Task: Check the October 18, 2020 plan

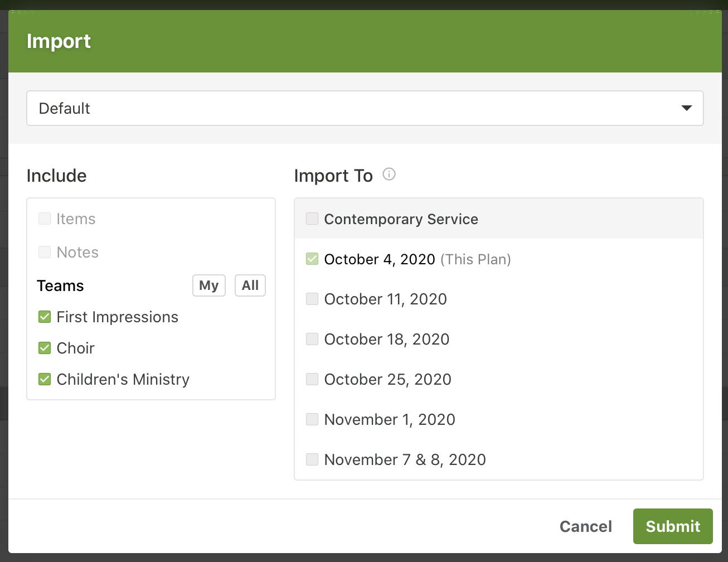Action: click(312, 339)
